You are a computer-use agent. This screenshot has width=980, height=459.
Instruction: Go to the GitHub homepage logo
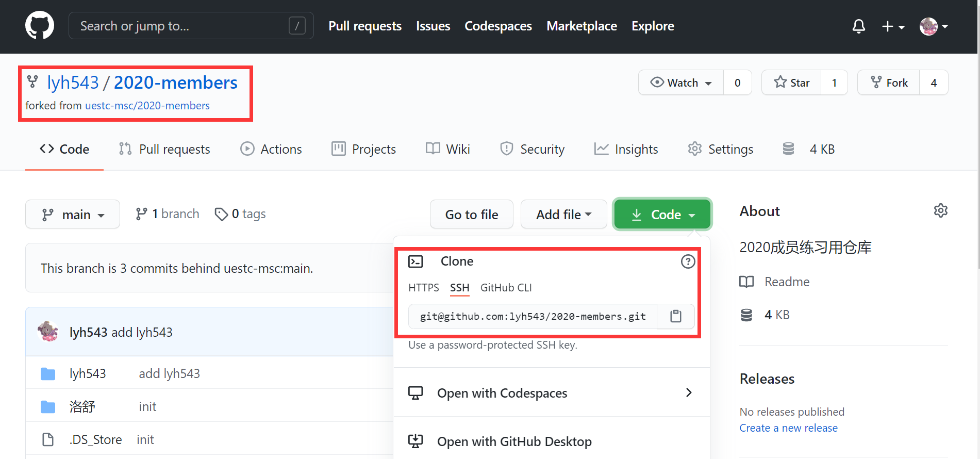pos(40,26)
